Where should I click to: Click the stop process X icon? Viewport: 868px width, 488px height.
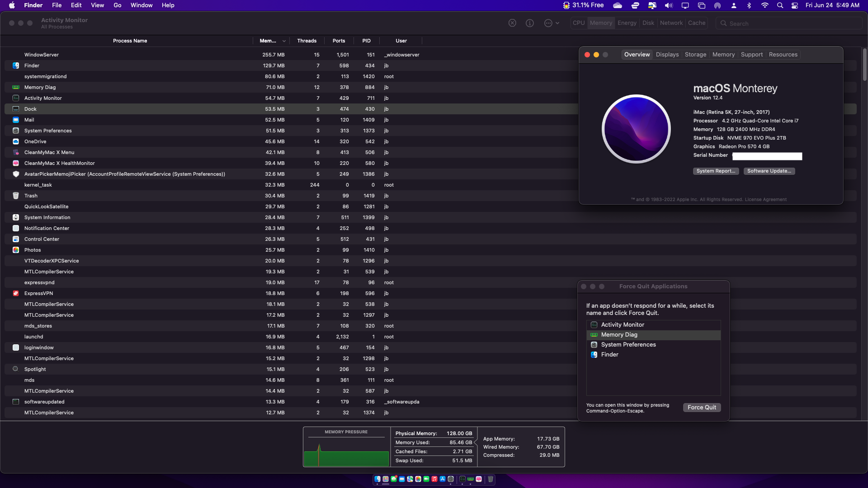pyautogui.click(x=512, y=23)
